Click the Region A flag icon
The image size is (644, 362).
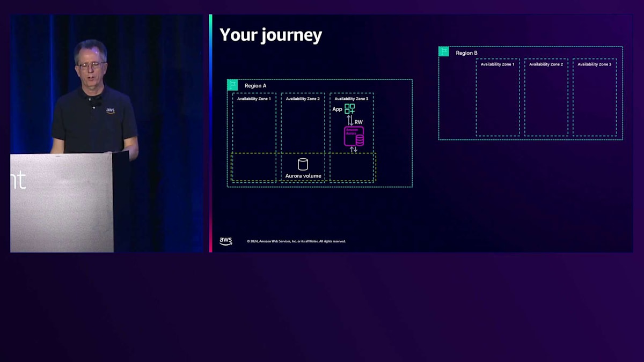click(232, 85)
